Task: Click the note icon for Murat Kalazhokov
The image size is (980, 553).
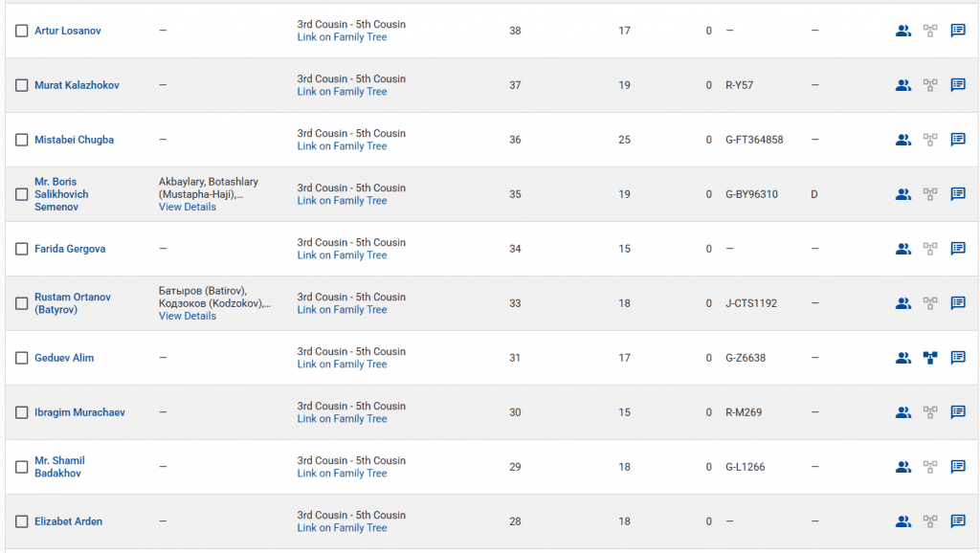Action: [958, 85]
